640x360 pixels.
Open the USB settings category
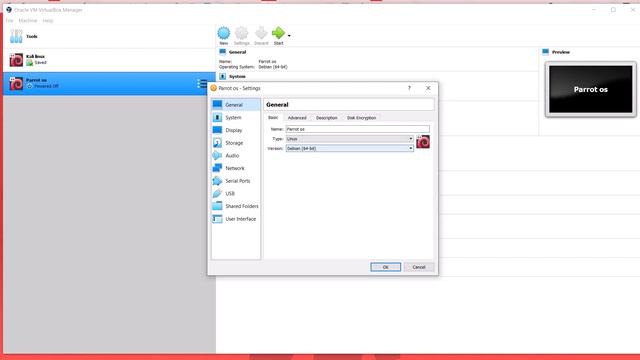[x=236, y=193]
